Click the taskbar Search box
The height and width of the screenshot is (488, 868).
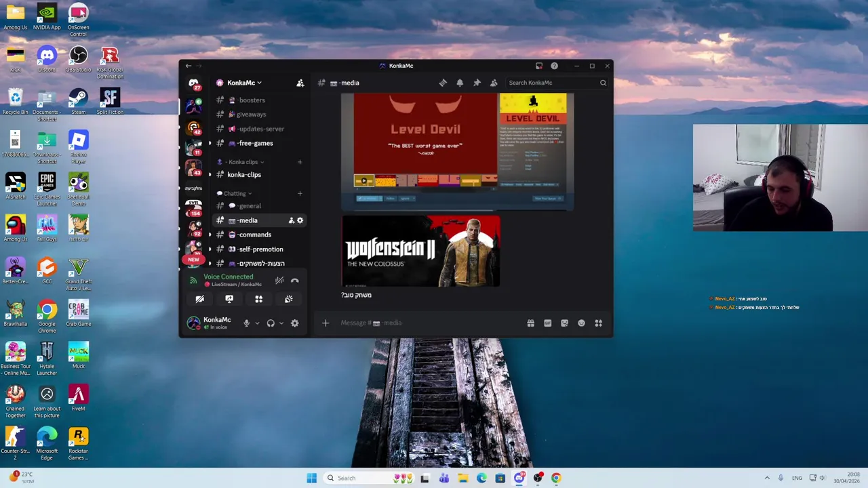click(x=370, y=478)
